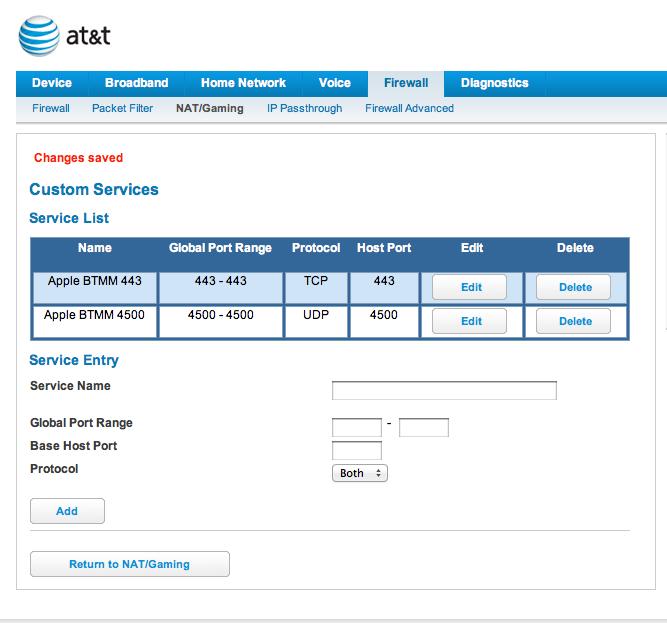This screenshot has width=667, height=623.
Task: Click the Global Port Range column header
Action: pos(220,248)
